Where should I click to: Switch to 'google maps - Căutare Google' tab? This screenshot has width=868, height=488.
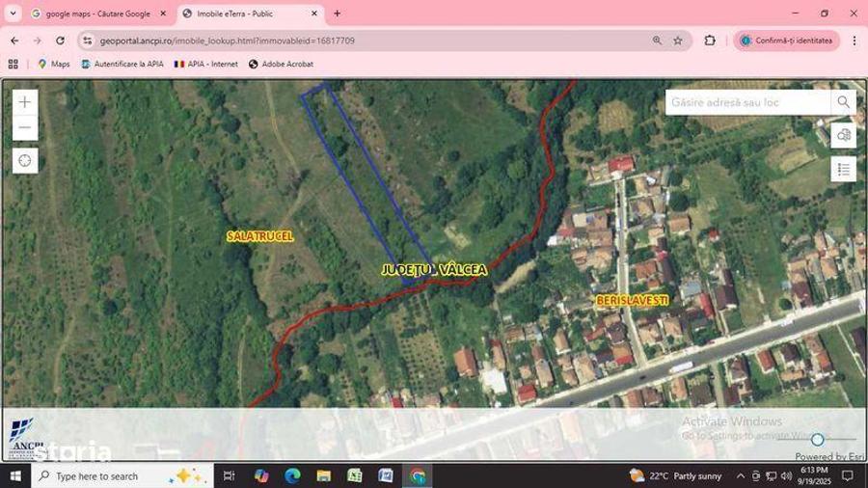[98, 14]
